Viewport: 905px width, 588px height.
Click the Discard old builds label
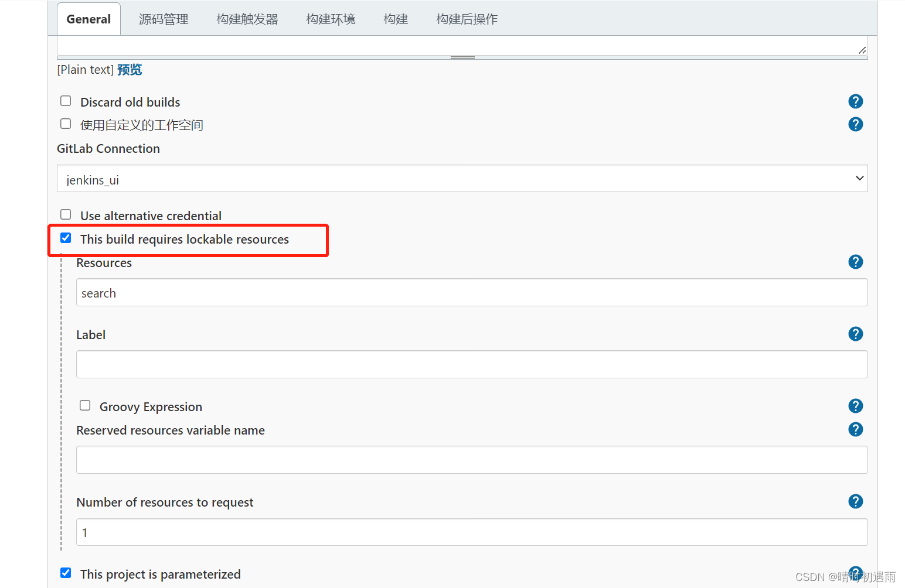tap(130, 102)
